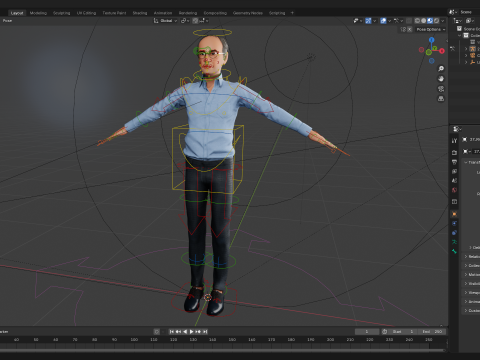Open the transform pivot point dropdown
The image size is (480, 360).
pos(185,21)
